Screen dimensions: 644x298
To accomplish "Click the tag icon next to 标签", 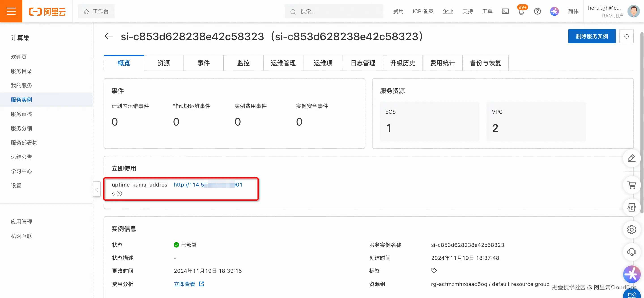I will (x=434, y=271).
